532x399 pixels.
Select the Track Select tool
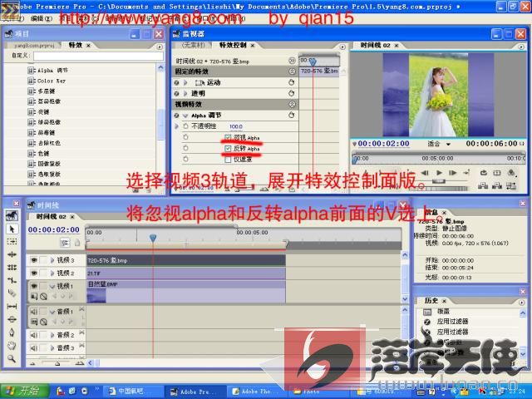12,242
